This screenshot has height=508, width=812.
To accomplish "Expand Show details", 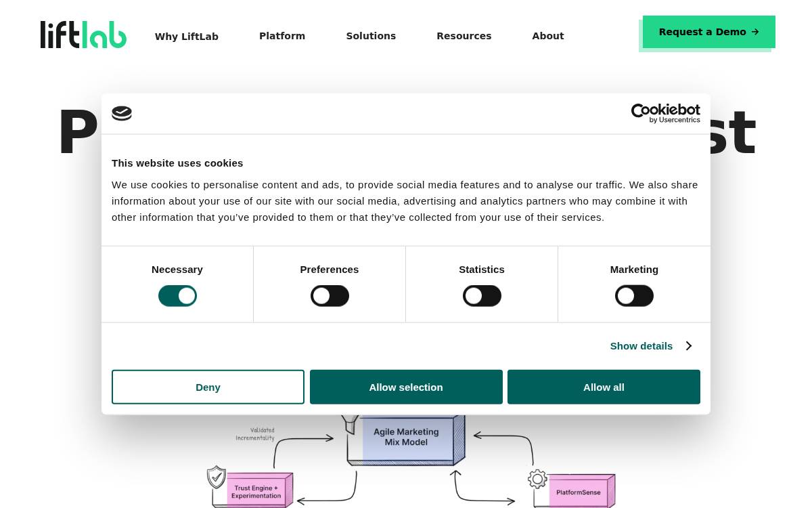I will [x=650, y=346].
